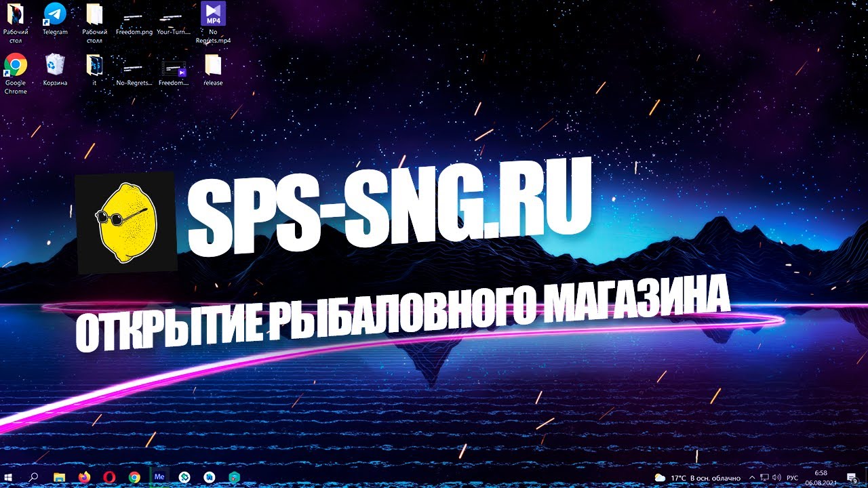Open the Корзина recycle bin
The height and width of the screenshot is (488, 868).
coord(55,70)
